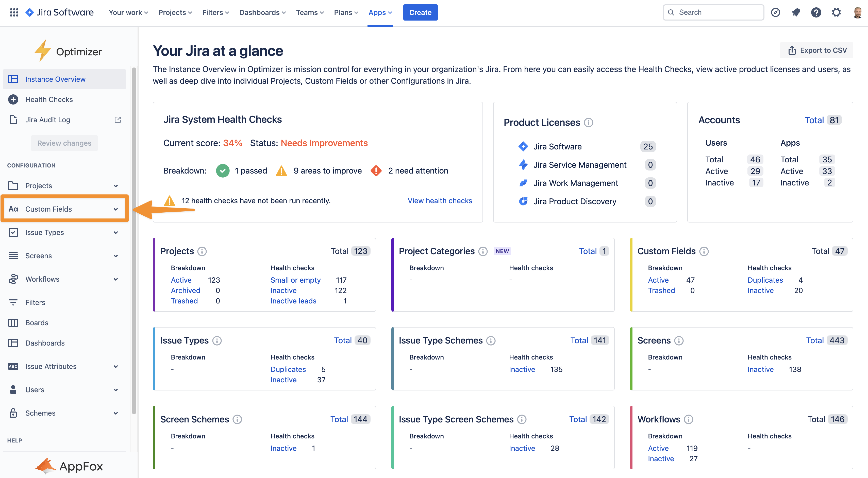Click Export to CSV button
This screenshot has width=868, height=478.
817,50
